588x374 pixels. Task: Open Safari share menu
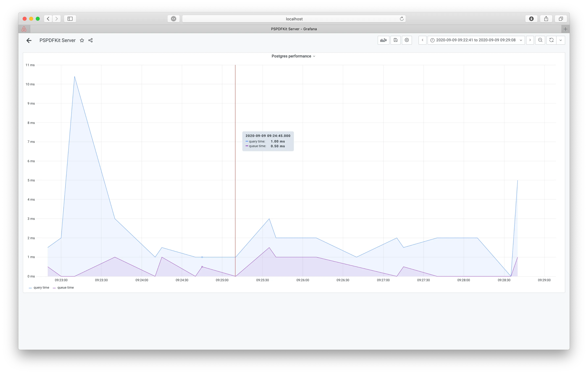click(546, 19)
